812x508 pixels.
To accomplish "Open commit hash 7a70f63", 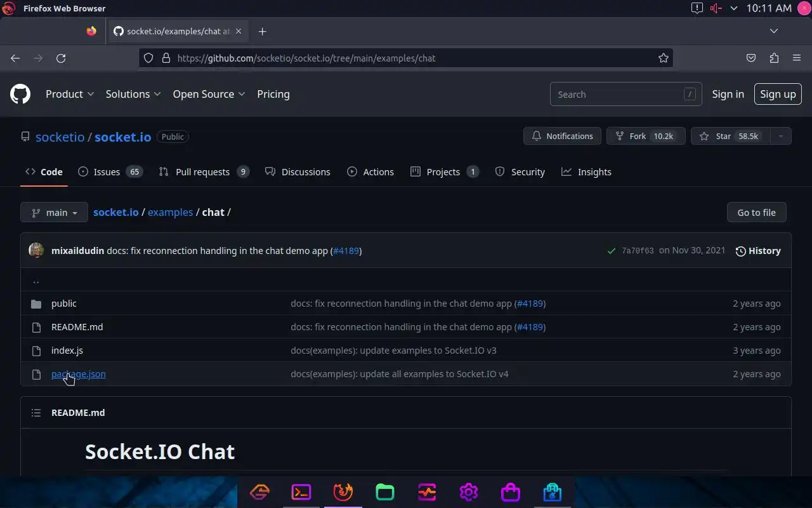I will tap(638, 251).
